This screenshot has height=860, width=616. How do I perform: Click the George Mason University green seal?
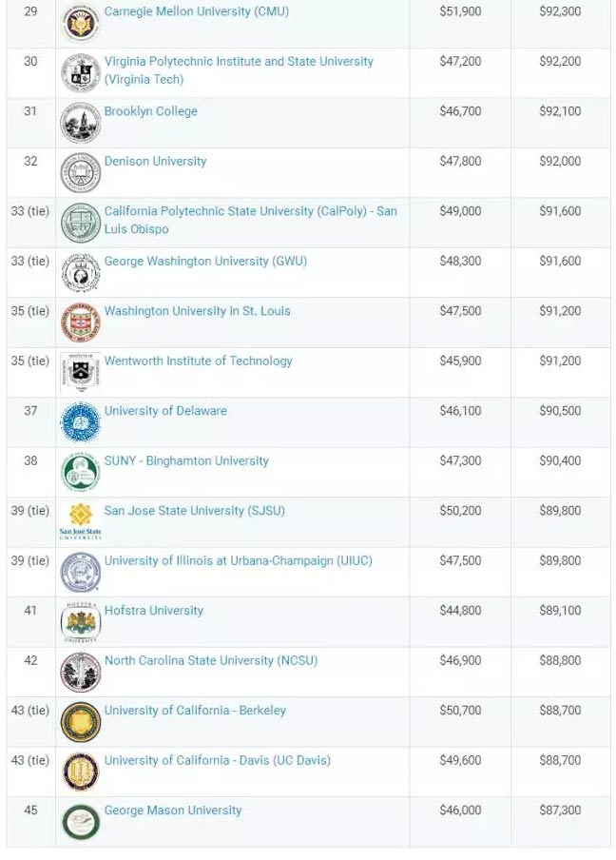[81, 822]
